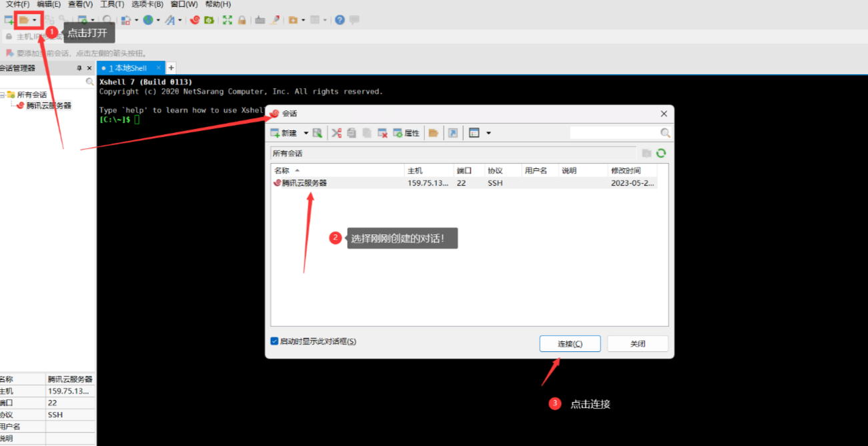This screenshot has height=446, width=868.
Task: Select 腾讯云服务器 in the session manager tree
Action: (49, 105)
